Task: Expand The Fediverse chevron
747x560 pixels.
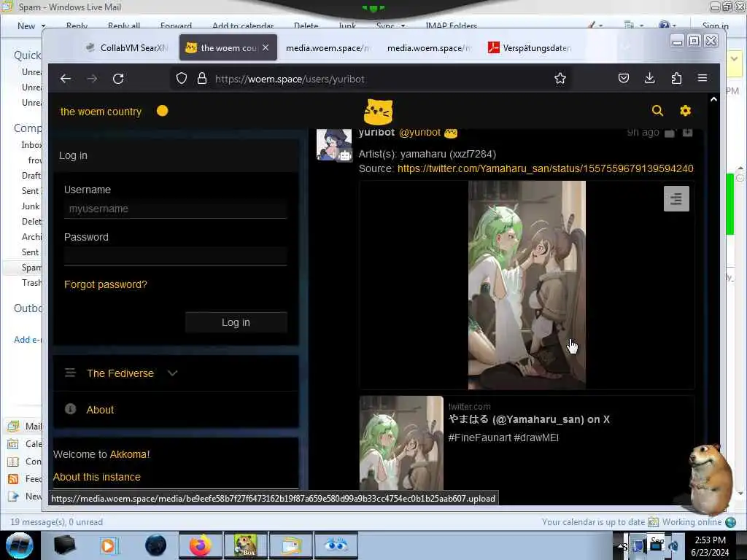Action: [172, 373]
